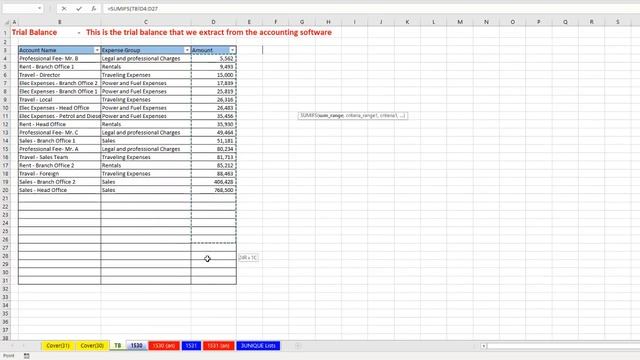The width and height of the screenshot is (640, 360).
Task: Click cell 'Professional Fee- Mr. C'
Action: click(60, 133)
